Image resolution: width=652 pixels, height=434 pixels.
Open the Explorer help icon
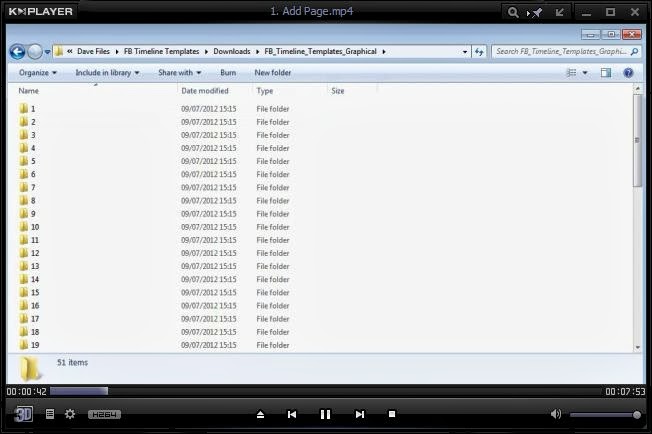pyautogui.click(x=628, y=73)
